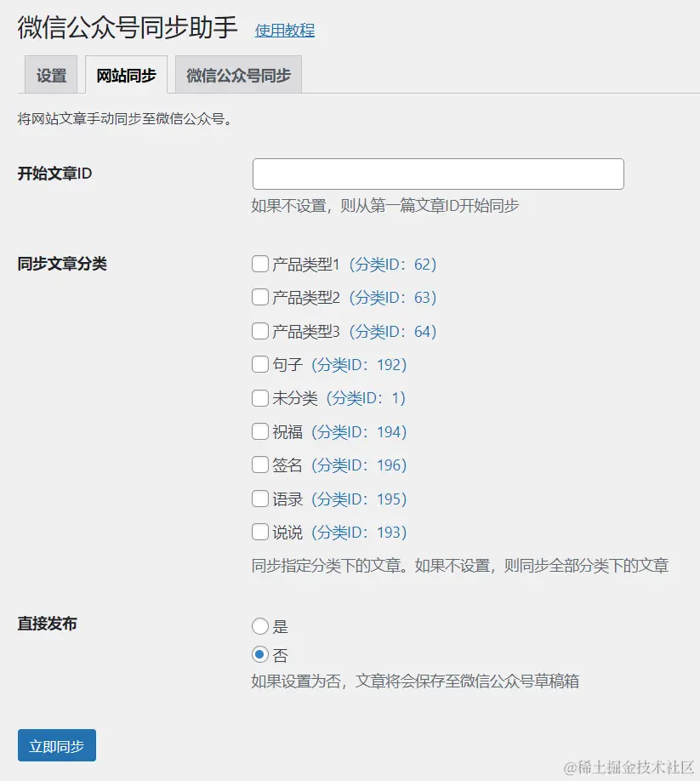Image resolution: width=700 pixels, height=781 pixels.
Task: Enable the 句子 category for syncing
Action: 259,364
